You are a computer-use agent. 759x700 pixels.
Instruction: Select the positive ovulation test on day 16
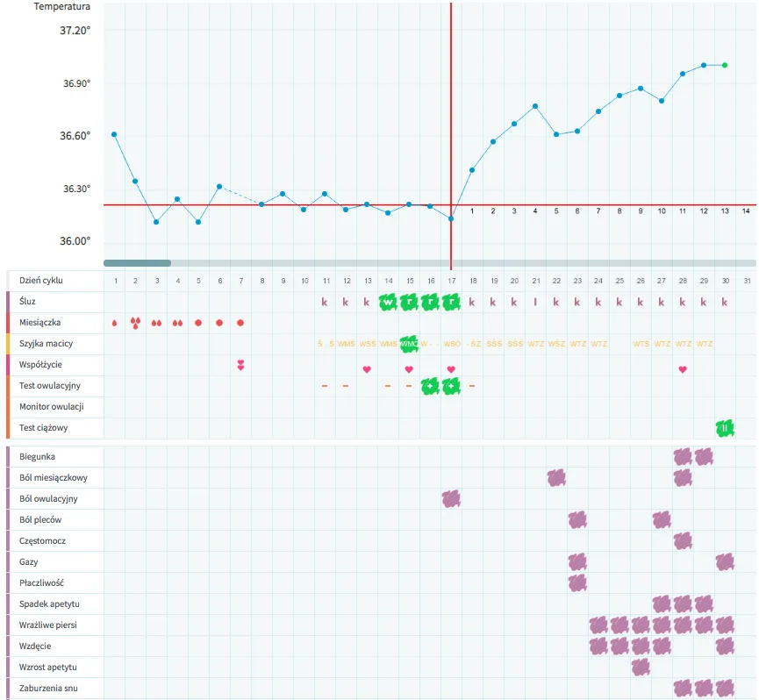430,386
